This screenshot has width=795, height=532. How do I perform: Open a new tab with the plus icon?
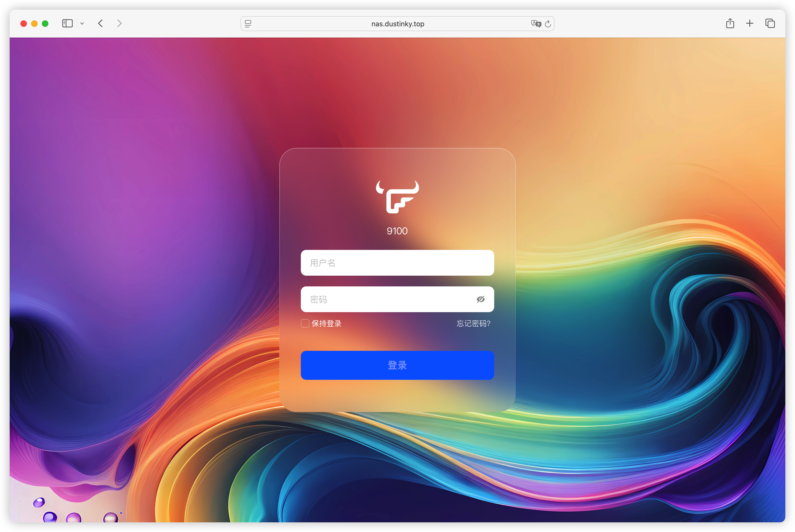coord(750,23)
